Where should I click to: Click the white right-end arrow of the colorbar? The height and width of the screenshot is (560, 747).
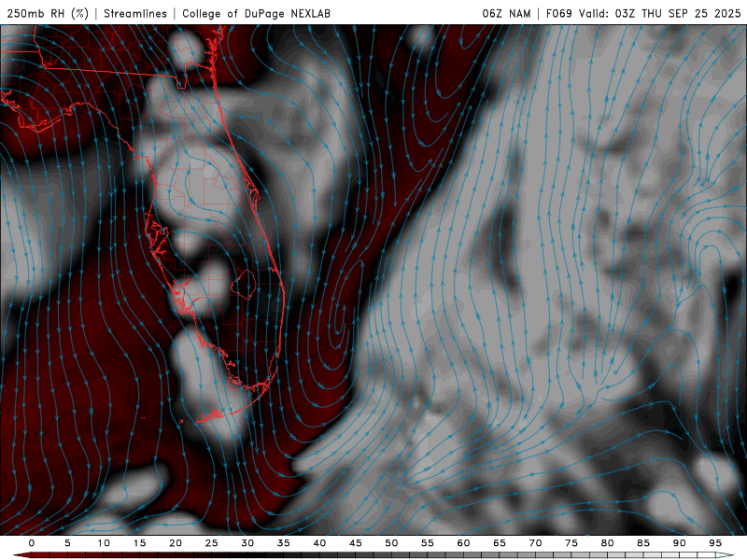point(726,555)
